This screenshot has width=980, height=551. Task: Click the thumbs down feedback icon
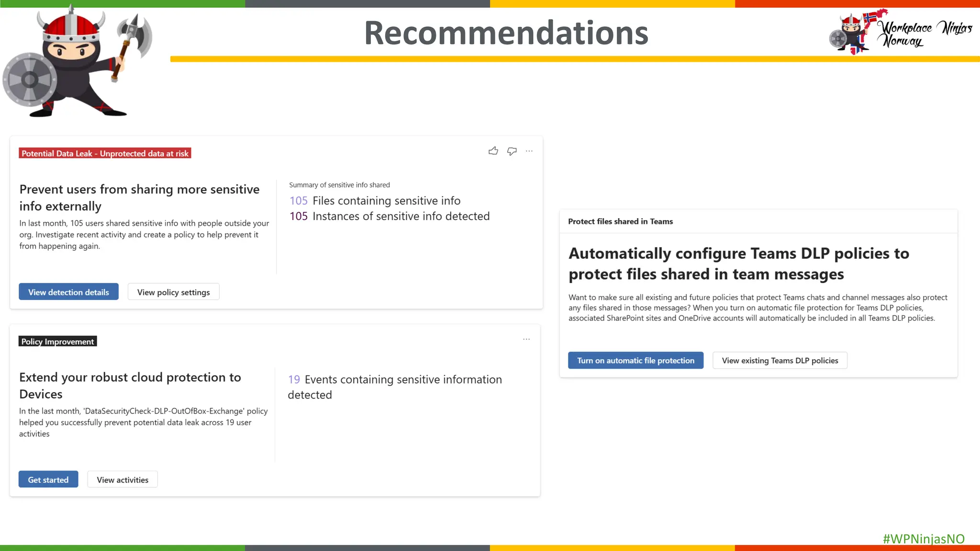click(x=512, y=151)
